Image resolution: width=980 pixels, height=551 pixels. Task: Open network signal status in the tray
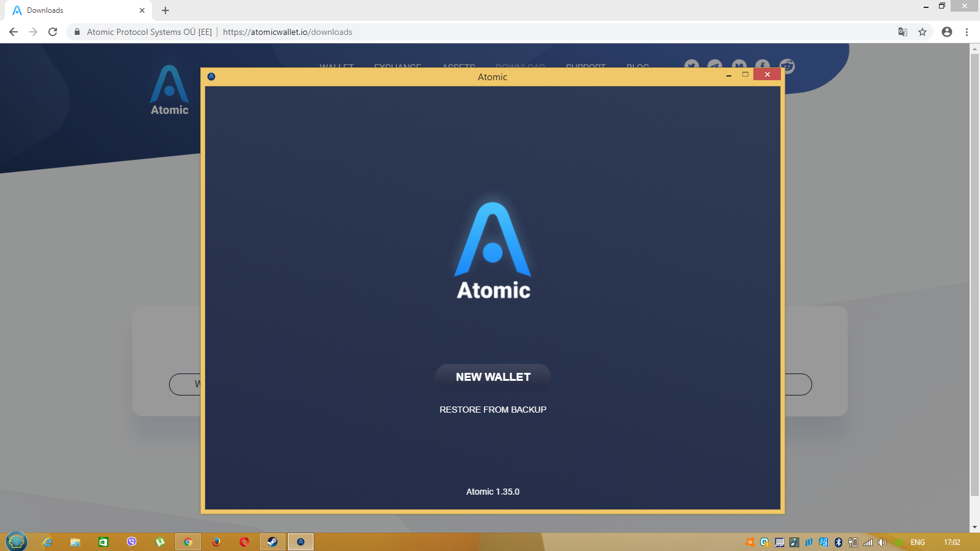(x=868, y=542)
